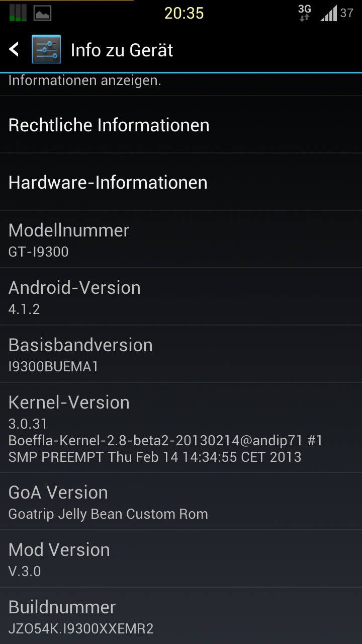Tap the green CPU bars status icon
Viewport: 362px width, 644px height.
pos(18,13)
